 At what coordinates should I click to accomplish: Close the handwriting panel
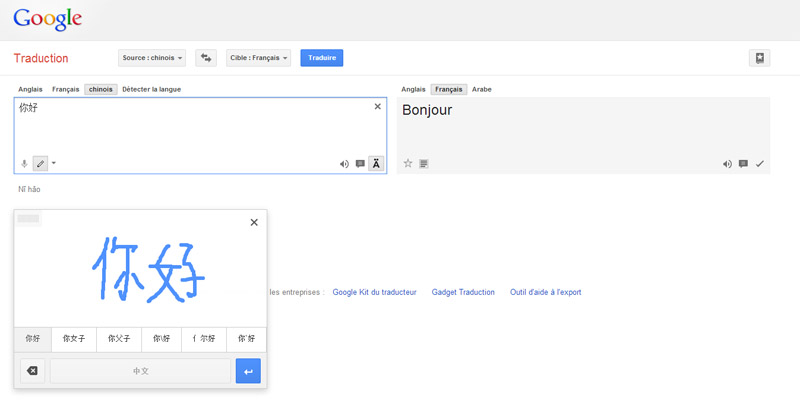pyautogui.click(x=254, y=222)
